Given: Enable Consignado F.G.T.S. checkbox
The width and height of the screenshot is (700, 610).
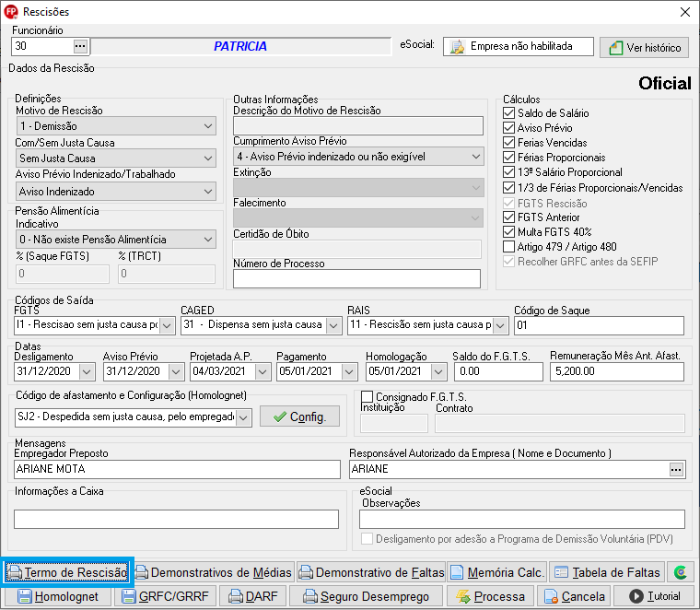Looking at the screenshot, I should click(367, 396).
